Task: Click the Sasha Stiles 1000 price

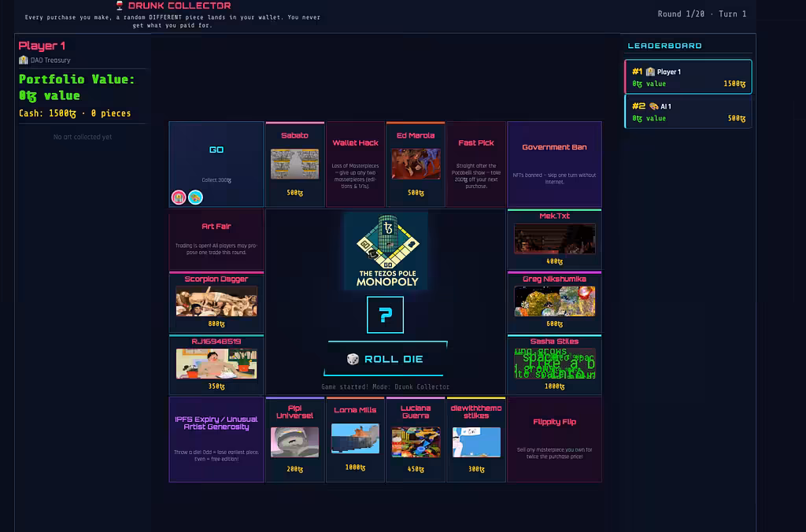Action: [555, 386]
